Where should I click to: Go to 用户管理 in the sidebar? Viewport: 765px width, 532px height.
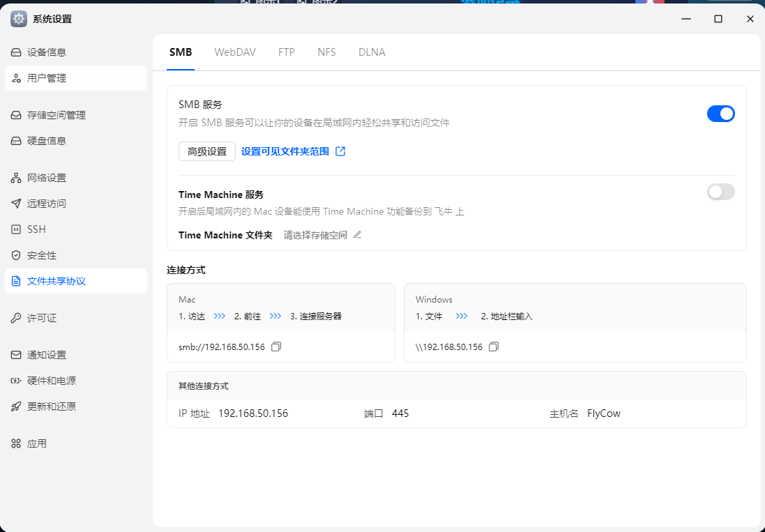pos(47,78)
